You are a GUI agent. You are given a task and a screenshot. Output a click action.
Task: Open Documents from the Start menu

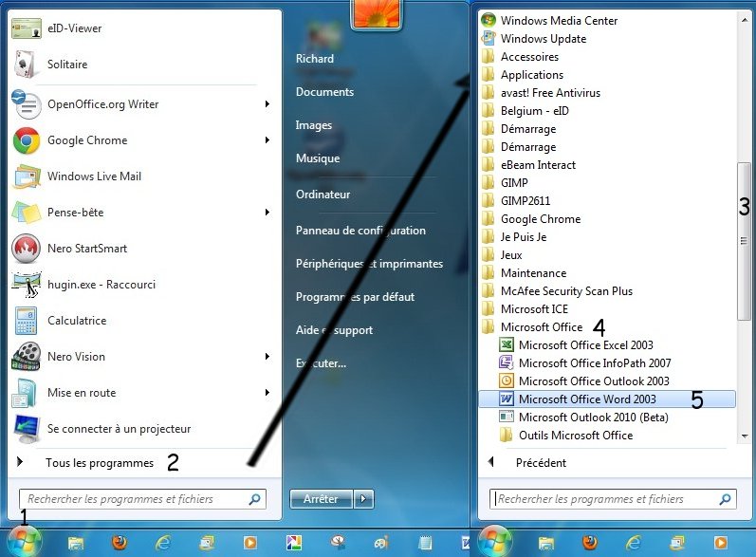(x=325, y=92)
